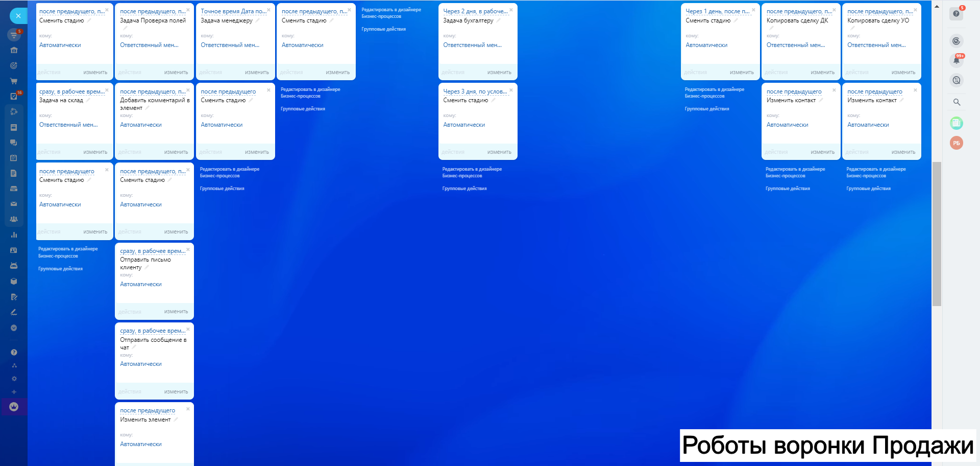
Task: Open the people group sidebar icon
Action: pyautogui.click(x=14, y=219)
